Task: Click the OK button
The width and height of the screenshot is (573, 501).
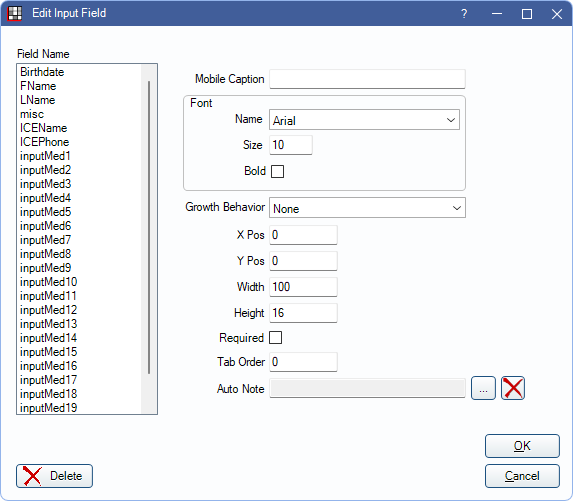Action: (522, 446)
